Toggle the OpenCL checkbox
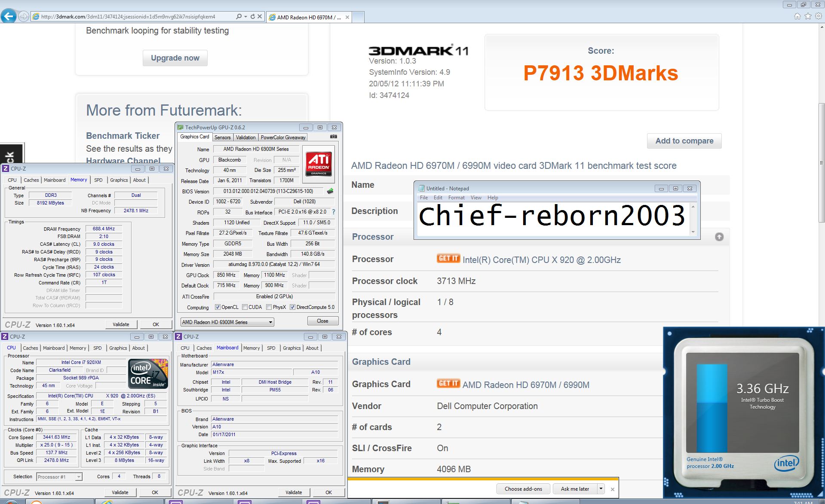This screenshot has height=504, width=825. point(218,307)
